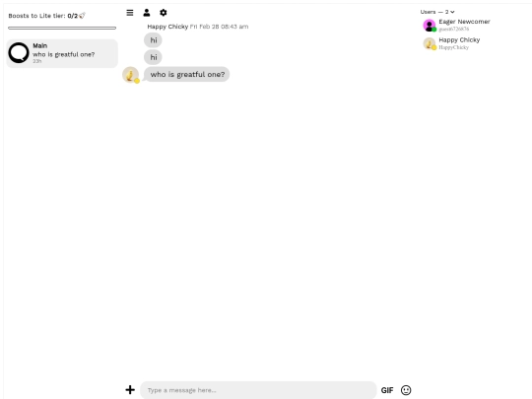Click Eager Newcomer's avatar in users list
The height and width of the screenshot is (399, 532).
coord(430,25)
